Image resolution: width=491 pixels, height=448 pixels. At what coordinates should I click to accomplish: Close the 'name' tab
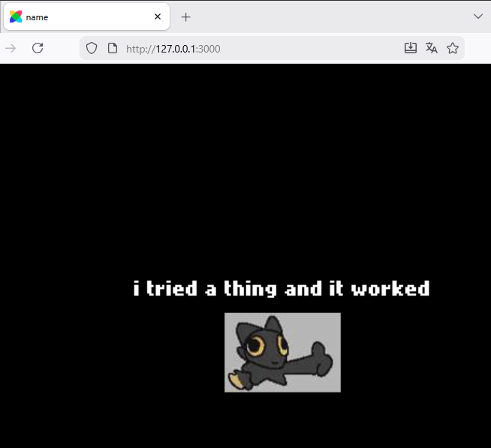tap(158, 17)
